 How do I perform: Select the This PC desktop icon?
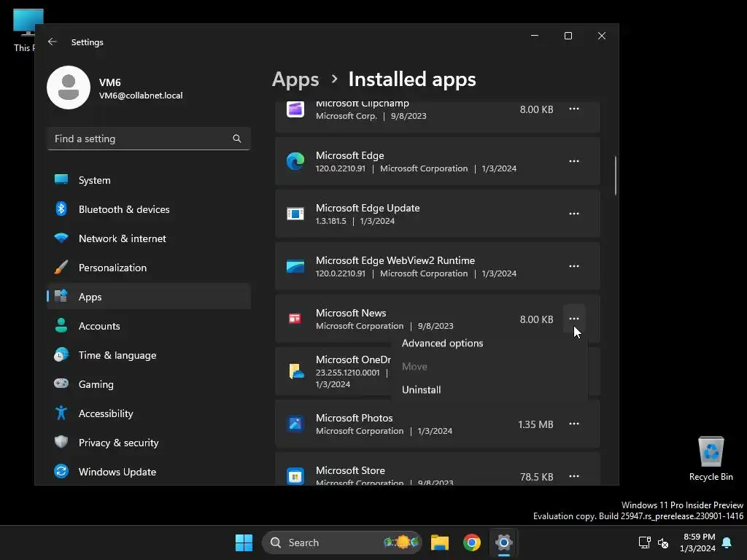click(24, 31)
